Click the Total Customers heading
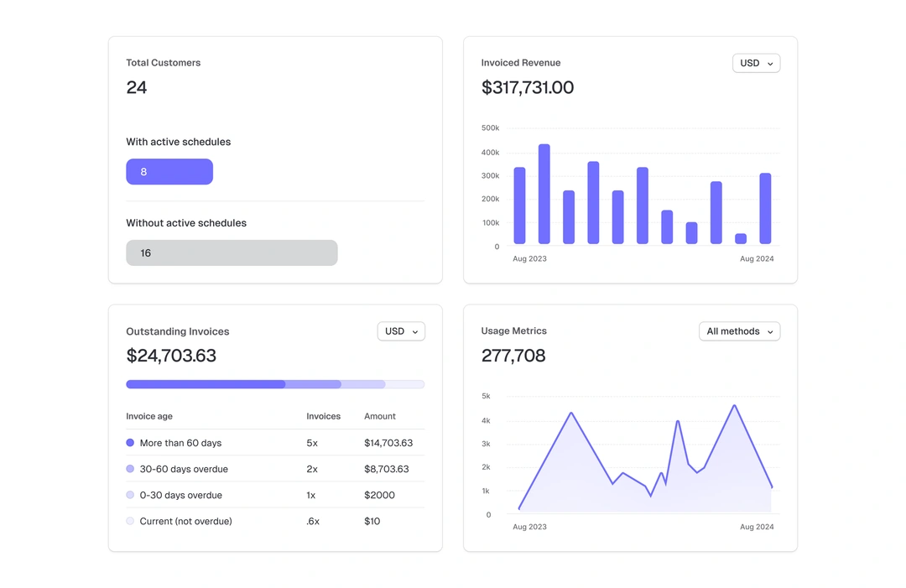This screenshot has width=906, height=588. click(164, 62)
